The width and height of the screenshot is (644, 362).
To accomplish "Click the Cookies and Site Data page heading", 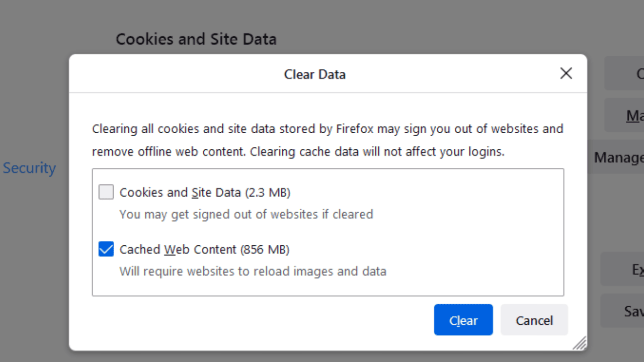I will tap(196, 39).
